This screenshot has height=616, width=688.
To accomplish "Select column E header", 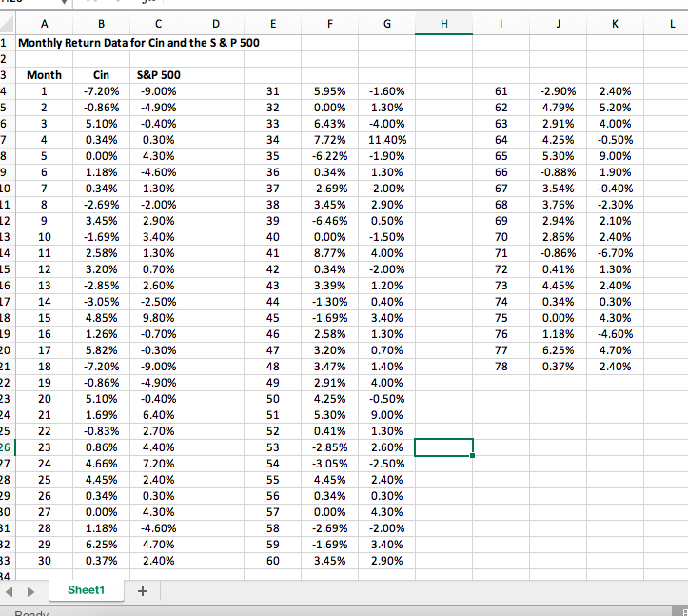I will pyautogui.click(x=272, y=24).
